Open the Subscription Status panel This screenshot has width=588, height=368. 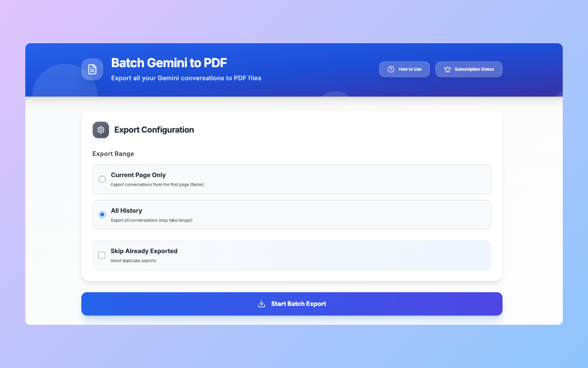pyautogui.click(x=469, y=69)
